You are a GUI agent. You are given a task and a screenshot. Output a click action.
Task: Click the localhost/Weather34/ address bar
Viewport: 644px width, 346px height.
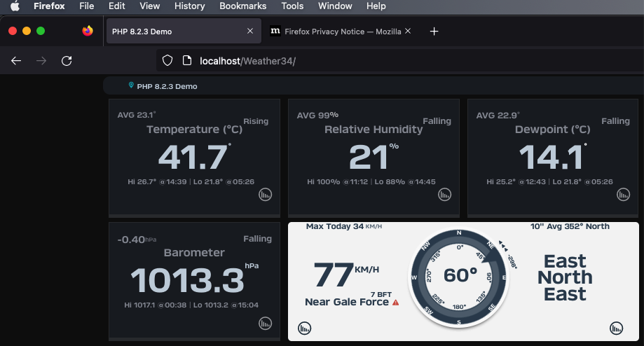(399, 61)
